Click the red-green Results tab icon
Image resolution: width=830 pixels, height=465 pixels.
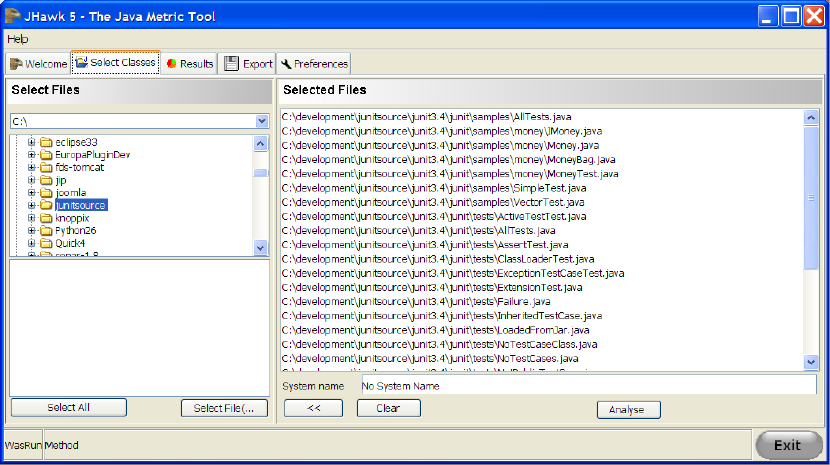172,64
